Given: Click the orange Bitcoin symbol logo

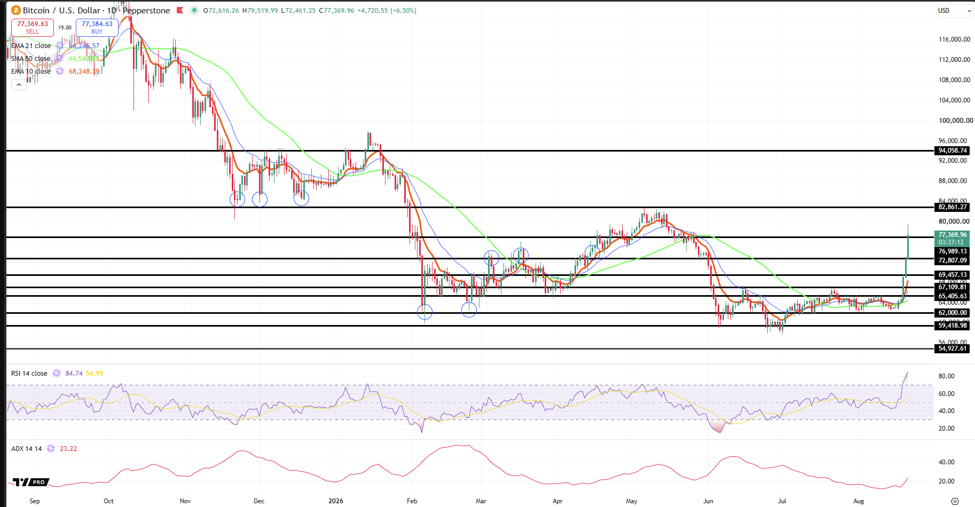Looking at the screenshot, I should 16,11.
